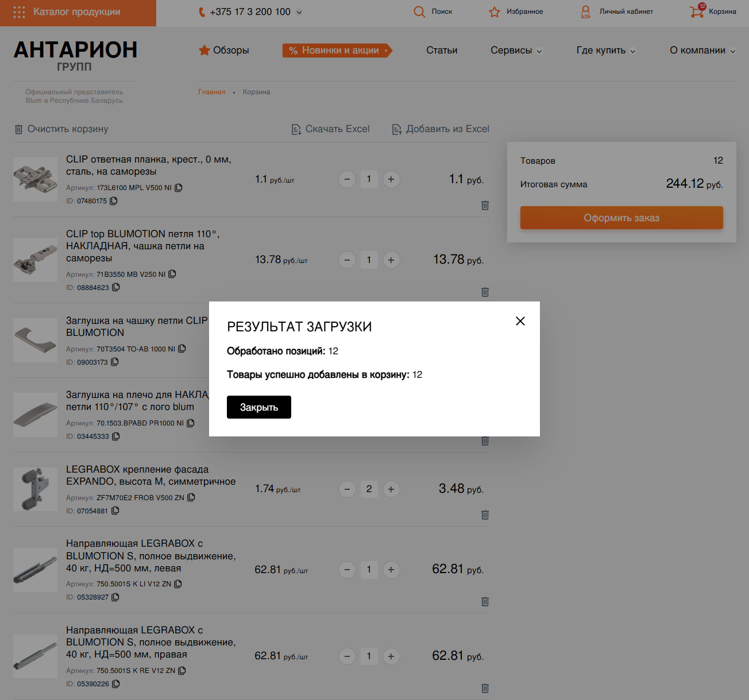Open Личный кабинет user icon
This screenshot has width=749, height=700.
pos(585,11)
